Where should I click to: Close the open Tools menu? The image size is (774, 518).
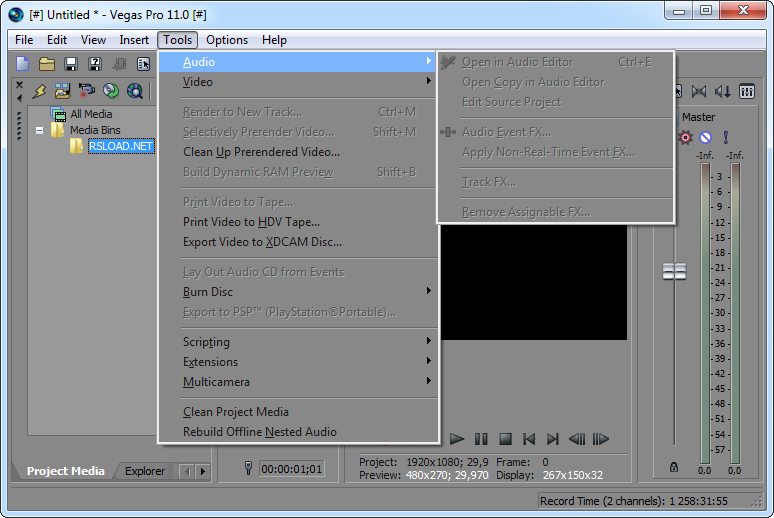[178, 40]
